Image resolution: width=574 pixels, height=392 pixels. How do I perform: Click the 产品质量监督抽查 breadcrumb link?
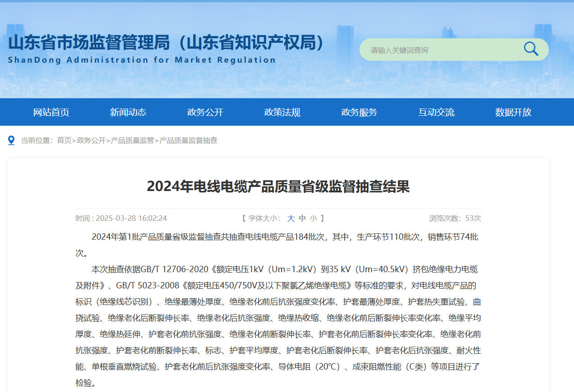point(188,141)
